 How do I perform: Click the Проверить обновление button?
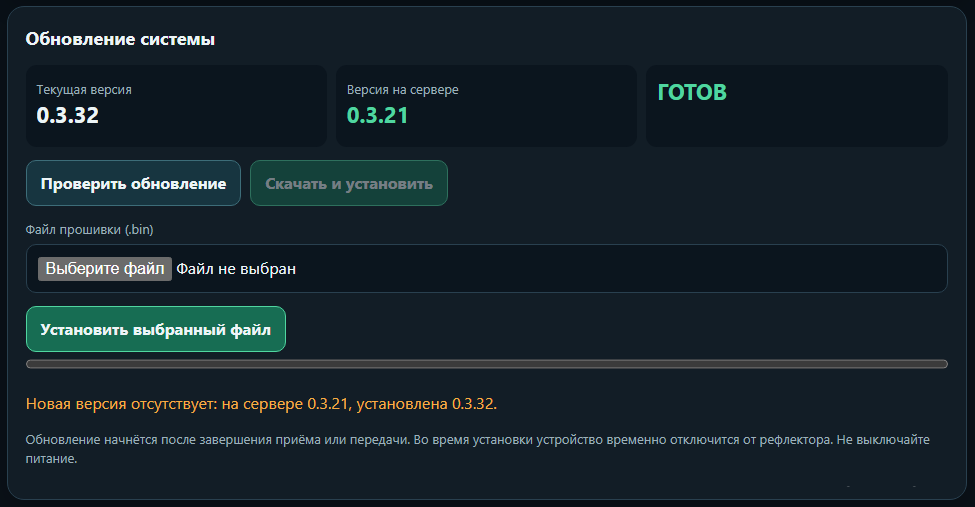point(133,183)
